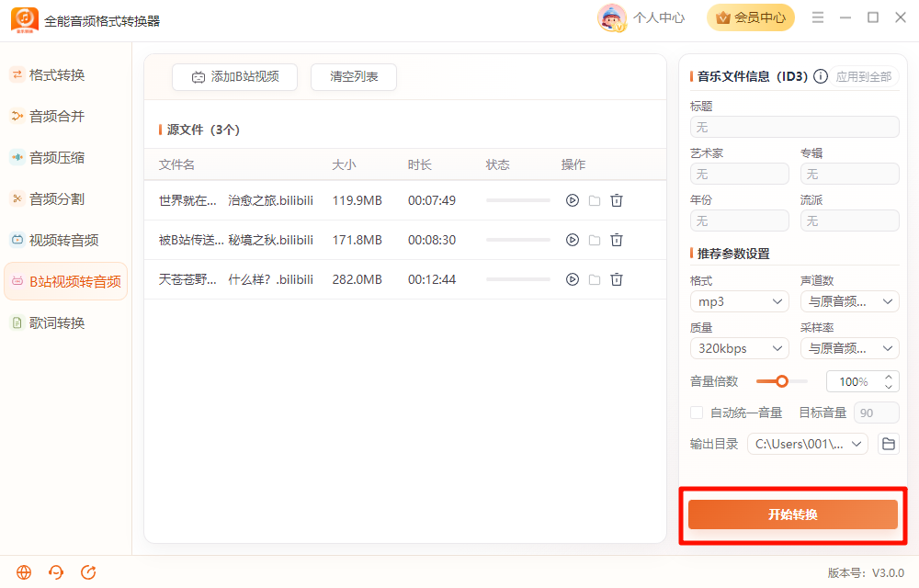919x588 pixels.
Task: Click the 00:08:30 duration cell
Action: click(432, 240)
